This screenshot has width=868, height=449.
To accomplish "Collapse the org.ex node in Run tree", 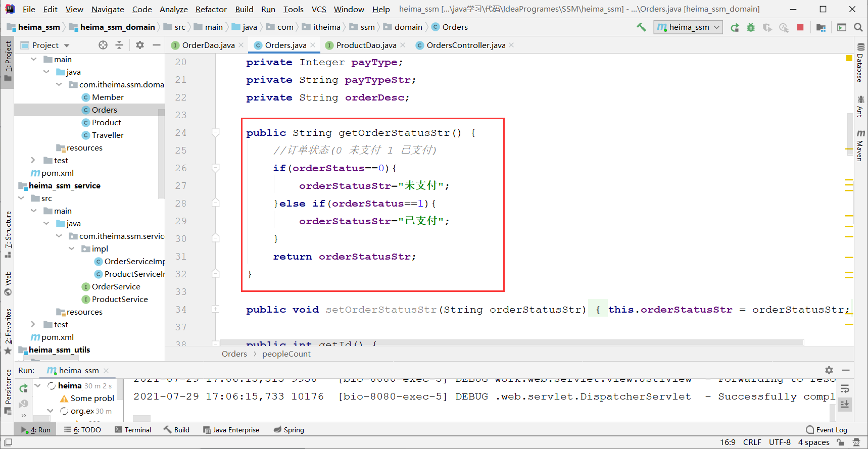I will click(50, 411).
